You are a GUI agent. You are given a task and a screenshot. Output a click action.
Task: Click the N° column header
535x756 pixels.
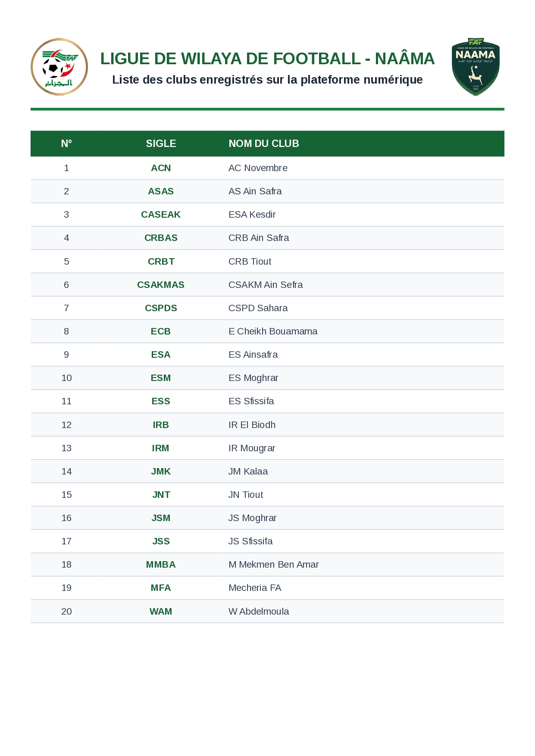tap(66, 144)
